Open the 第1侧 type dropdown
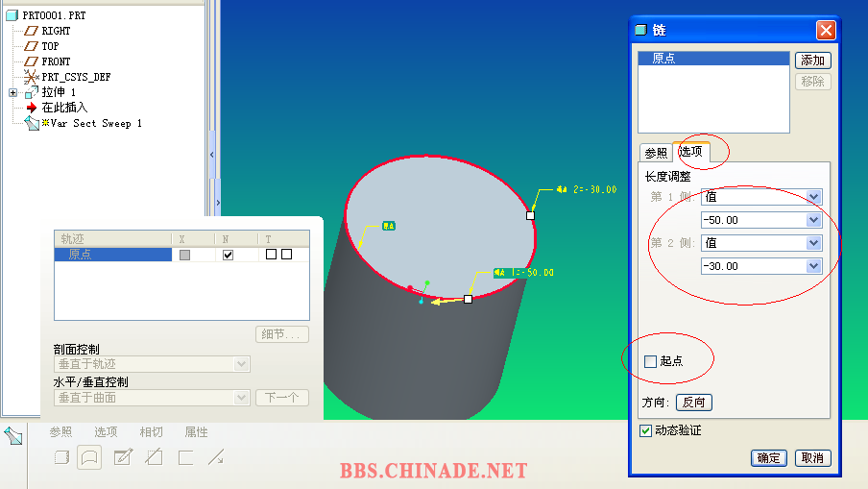868x489 pixels. 814,197
